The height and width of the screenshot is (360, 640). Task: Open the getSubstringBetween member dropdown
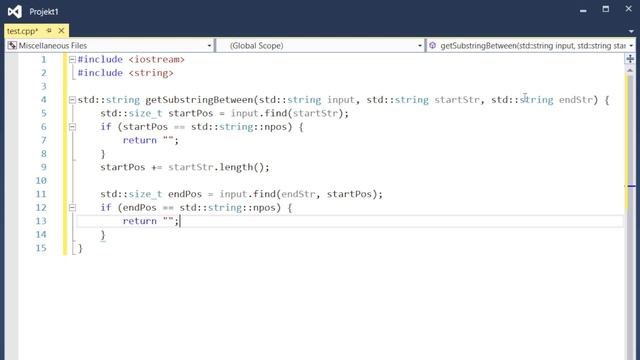pyautogui.click(x=530, y=45)
